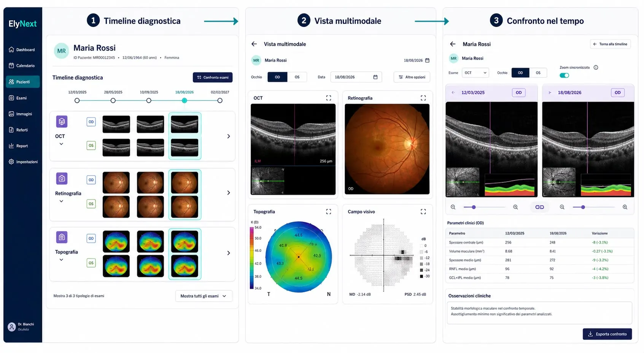
Task: Click the Immagini sidebar icon
Action: click(11, 114)
